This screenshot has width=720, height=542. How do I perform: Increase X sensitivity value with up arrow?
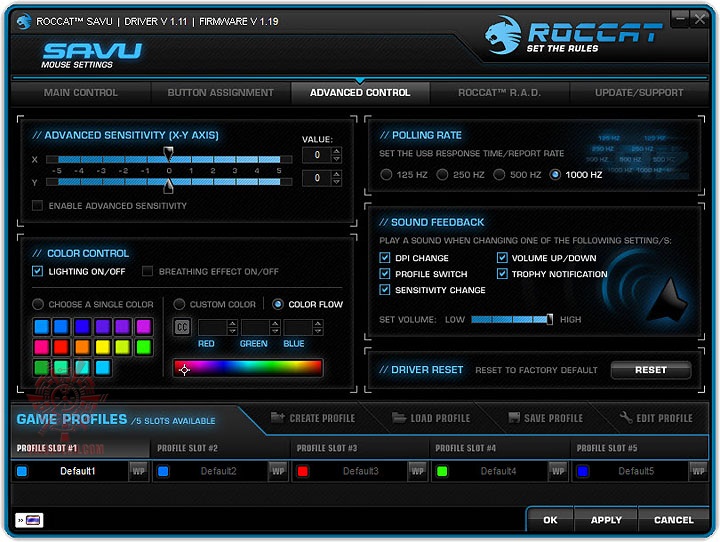click(x=337, y=151)
